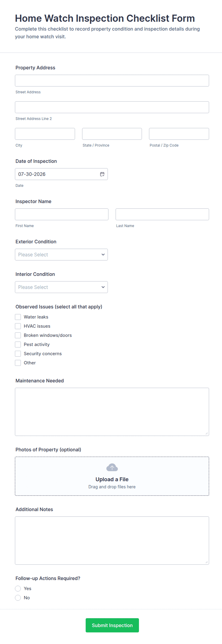Open the calendar picker icon

[x=102, y=174]
